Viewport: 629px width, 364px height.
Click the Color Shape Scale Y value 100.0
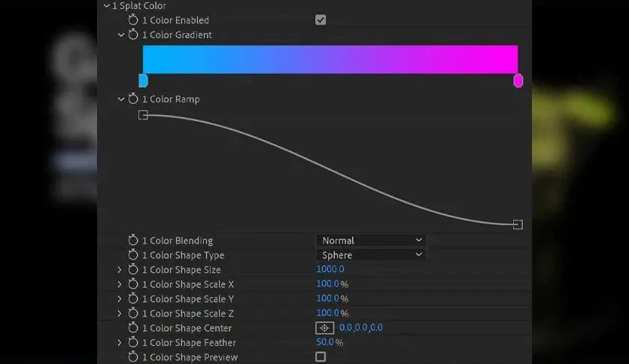[328, 299]
